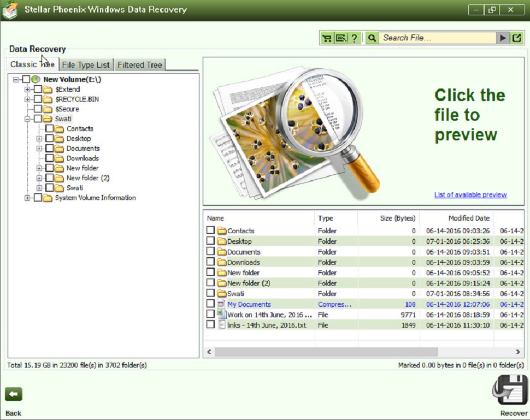This screenshot has height=420, width=530.
Task: Expand the New folder (2) tree node
Action: click(x=39, y=178)
